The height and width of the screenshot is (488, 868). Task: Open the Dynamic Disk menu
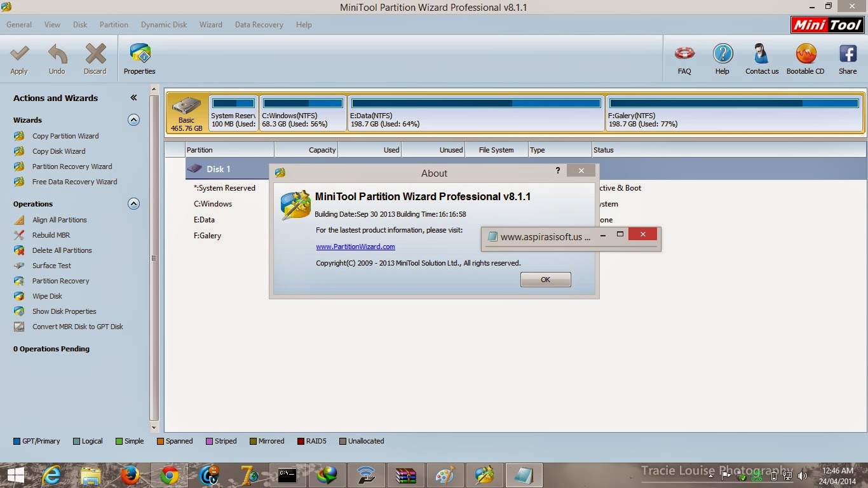click(x=164, y=25)
